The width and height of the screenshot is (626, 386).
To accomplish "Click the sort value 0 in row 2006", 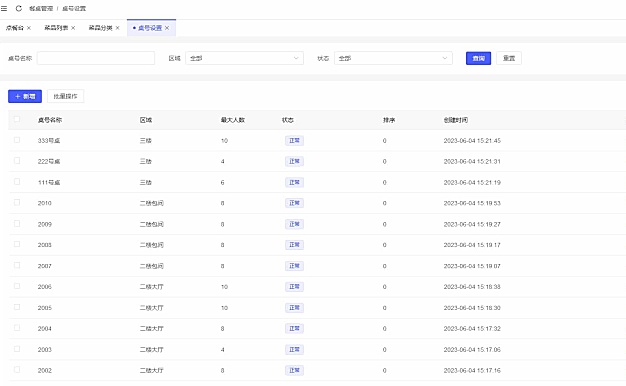I will (x=384, y=287).
